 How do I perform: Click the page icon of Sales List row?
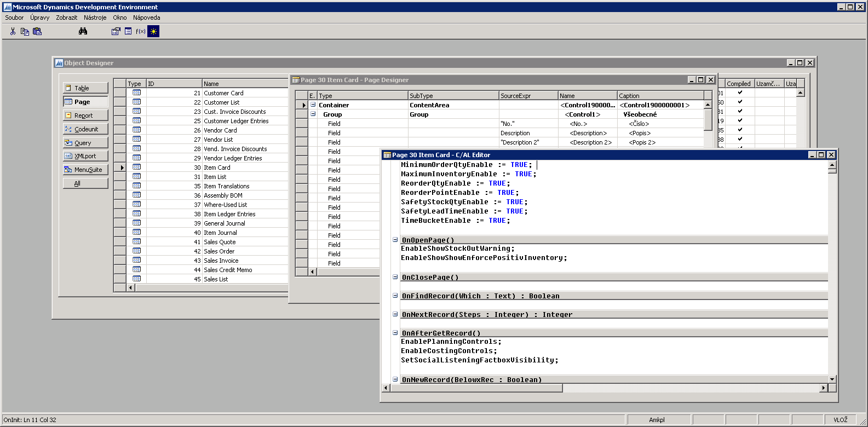pos(136,279)
